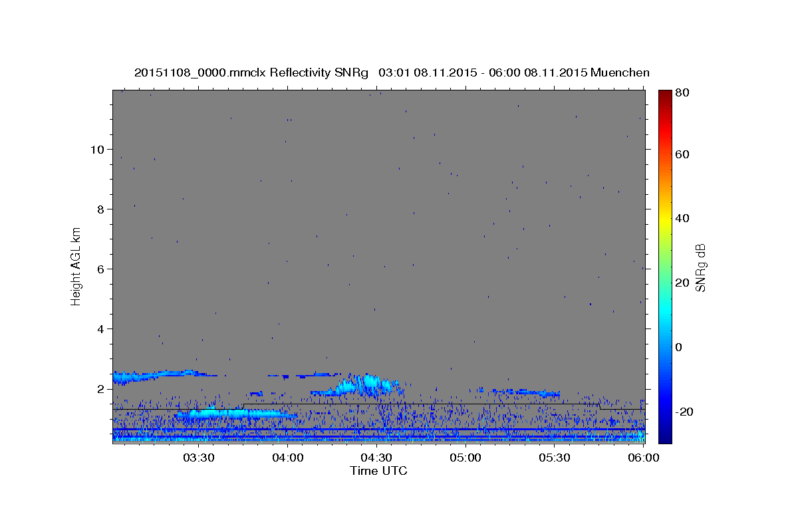Click the colorbar value -20

click(x=685, y=412)
